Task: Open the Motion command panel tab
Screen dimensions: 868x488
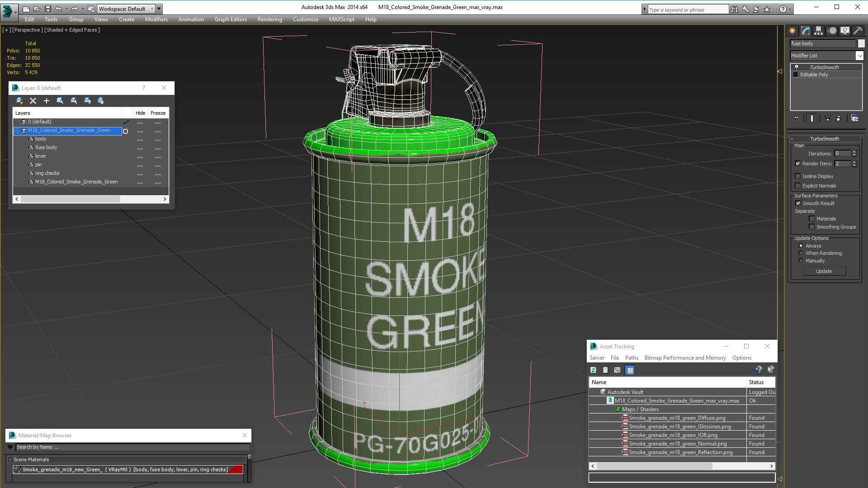Action: tap(832, 30)
